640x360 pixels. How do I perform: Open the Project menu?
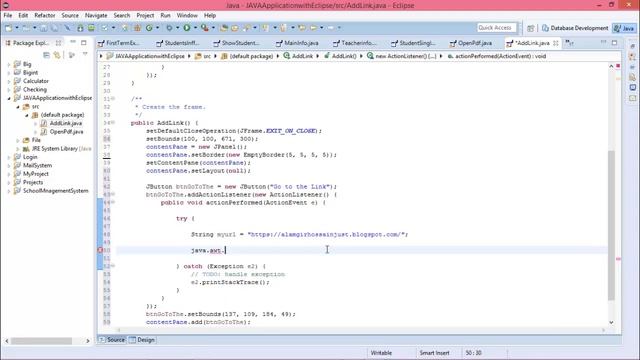tap(145, 15)
